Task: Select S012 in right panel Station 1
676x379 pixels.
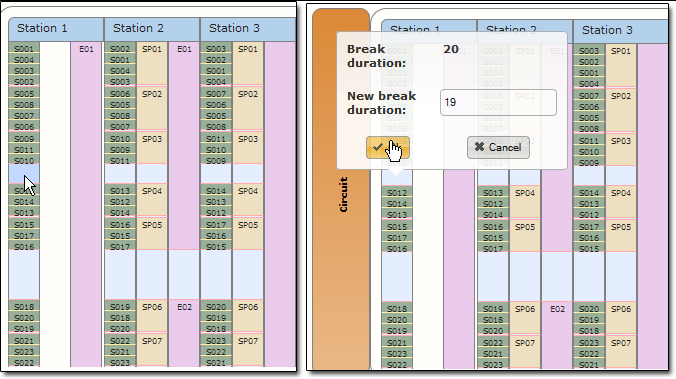Action: 397,193
